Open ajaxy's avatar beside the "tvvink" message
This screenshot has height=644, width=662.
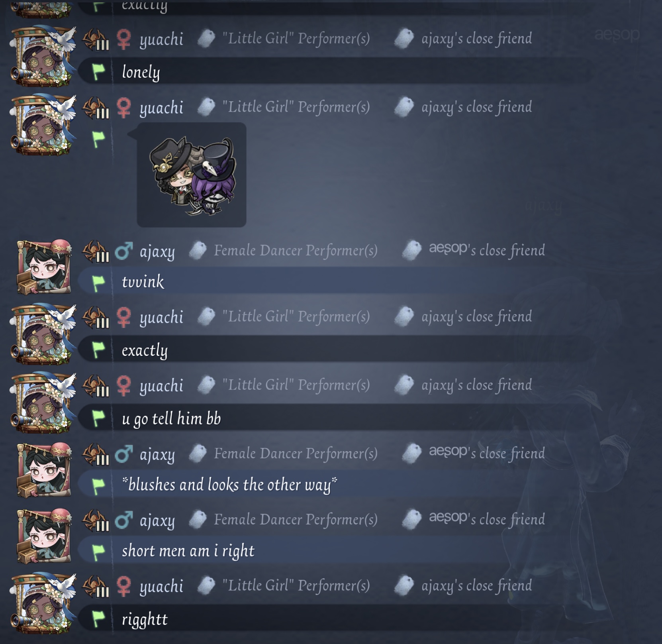pos(44,267)
